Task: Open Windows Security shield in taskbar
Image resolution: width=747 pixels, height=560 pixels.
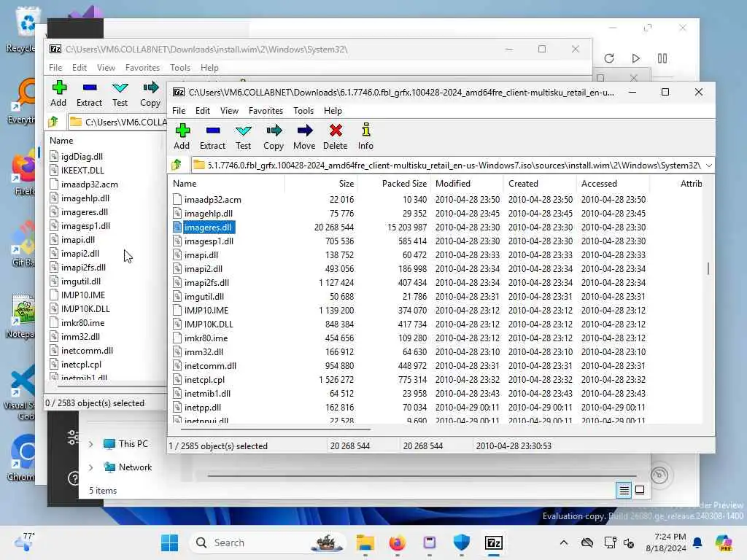Action: (462, 542)
